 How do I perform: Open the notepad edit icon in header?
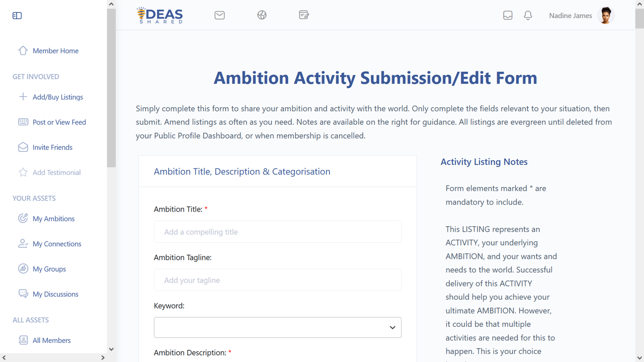304,15
